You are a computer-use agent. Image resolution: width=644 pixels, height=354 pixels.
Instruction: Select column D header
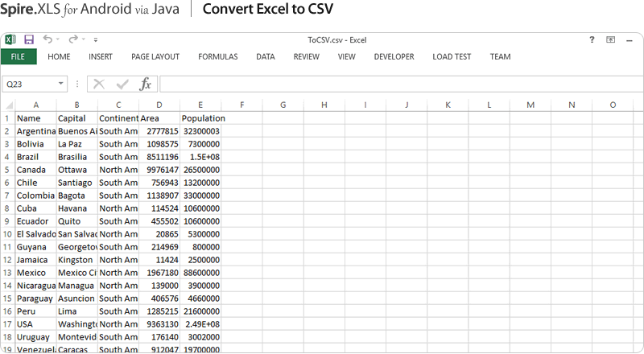pos(159,105)
